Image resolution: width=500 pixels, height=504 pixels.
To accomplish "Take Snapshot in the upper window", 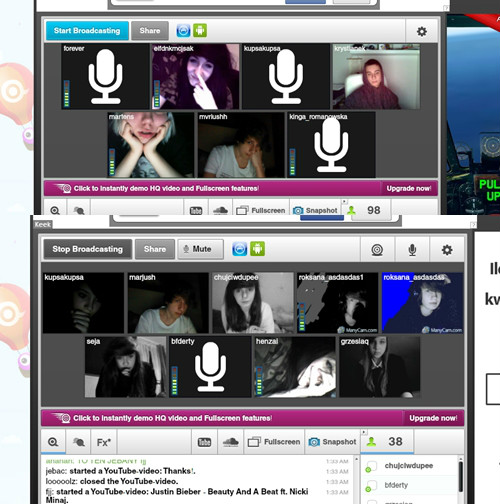I will click(x=315, y=210).
